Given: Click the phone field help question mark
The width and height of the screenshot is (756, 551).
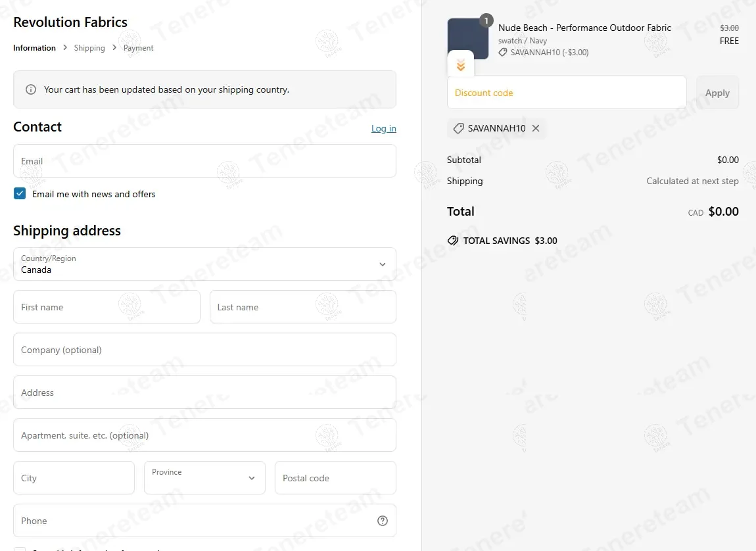Looking at the screenshot, I should [383, 521].
